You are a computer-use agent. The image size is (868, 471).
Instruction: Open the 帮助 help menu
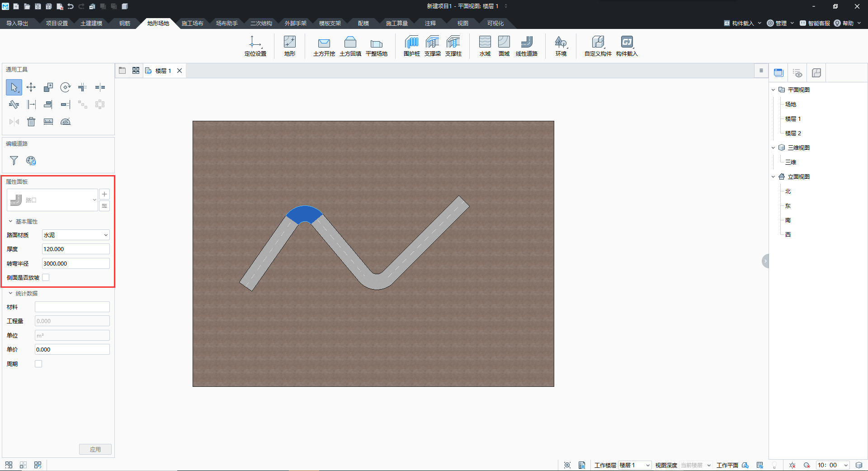tap(847, 23)
